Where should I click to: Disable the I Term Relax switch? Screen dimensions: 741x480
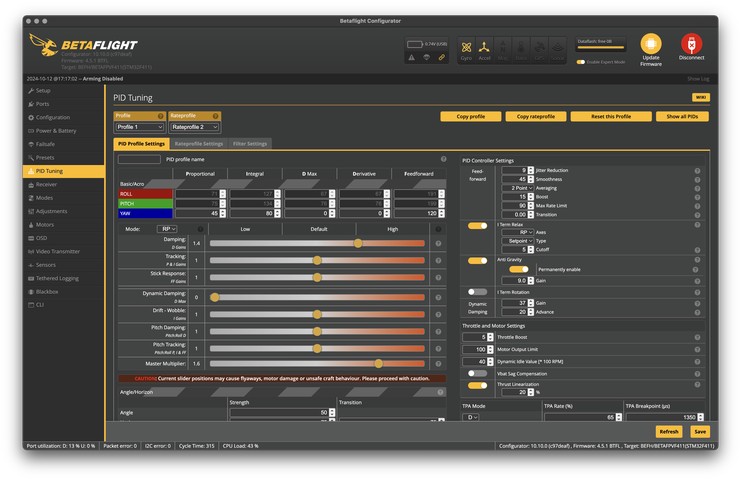coord(478,225)
